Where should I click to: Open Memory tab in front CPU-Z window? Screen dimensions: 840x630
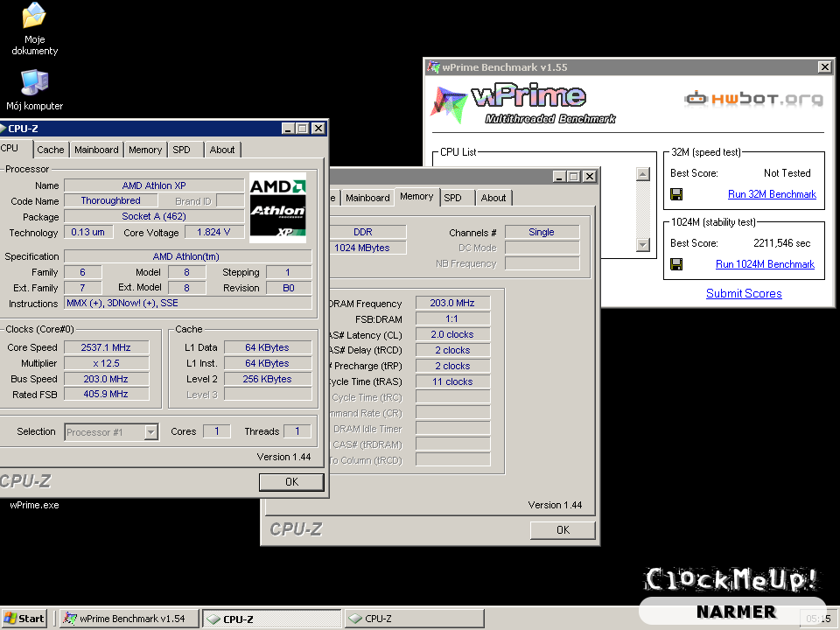pyautogui.click(x=145, y=150)
